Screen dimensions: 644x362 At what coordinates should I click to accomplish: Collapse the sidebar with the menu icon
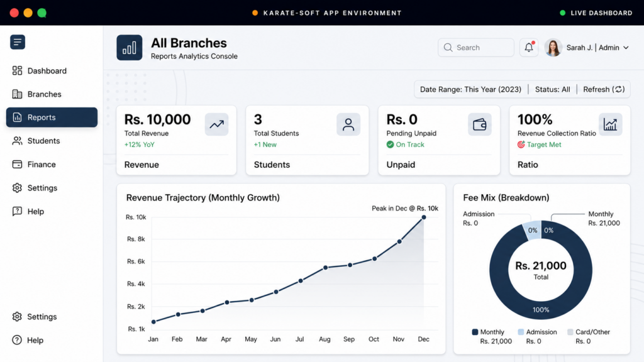[18, 42]
